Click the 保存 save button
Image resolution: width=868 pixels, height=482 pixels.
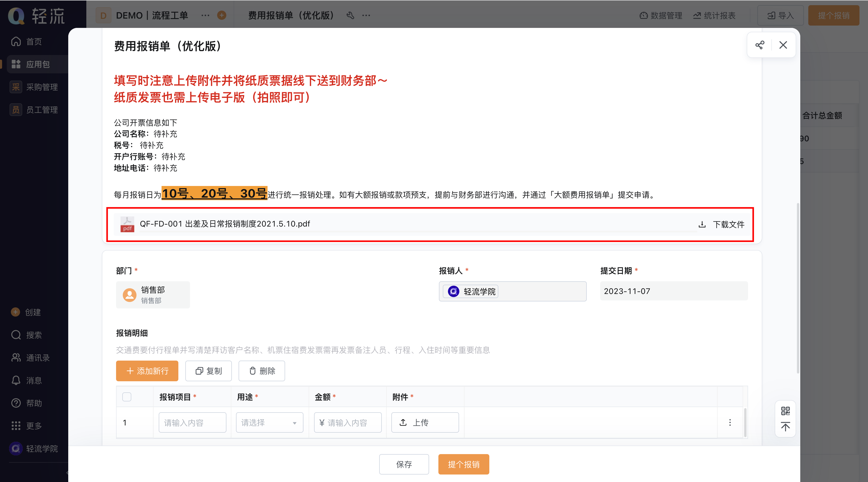click(x=404, y=464)
